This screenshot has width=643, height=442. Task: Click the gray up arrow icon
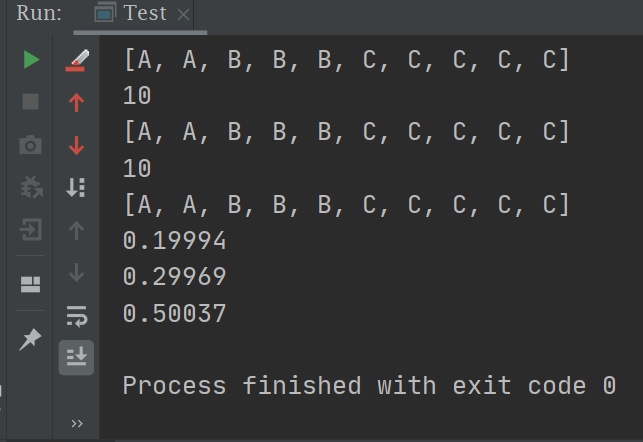click(77, 231)
